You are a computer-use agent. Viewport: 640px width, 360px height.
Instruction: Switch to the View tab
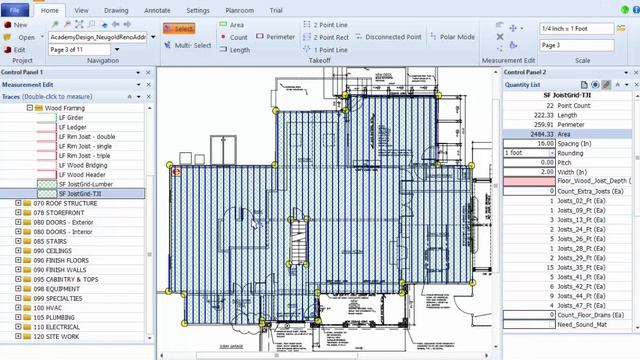(x=81, y=10)
